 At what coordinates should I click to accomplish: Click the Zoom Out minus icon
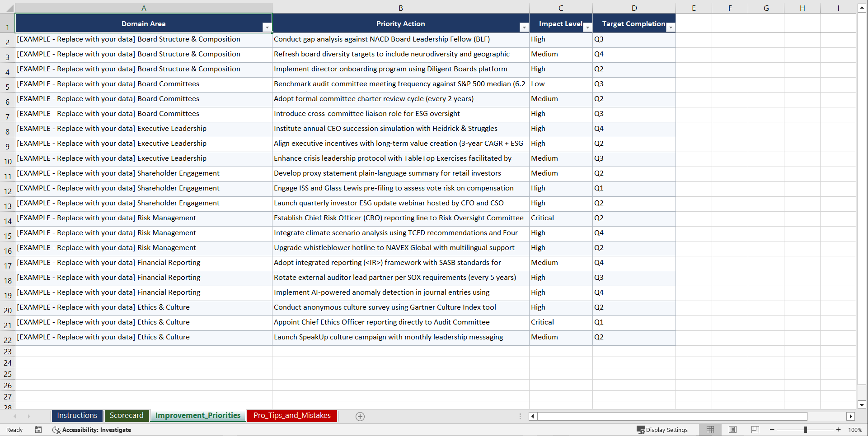[x=772, y=430]
